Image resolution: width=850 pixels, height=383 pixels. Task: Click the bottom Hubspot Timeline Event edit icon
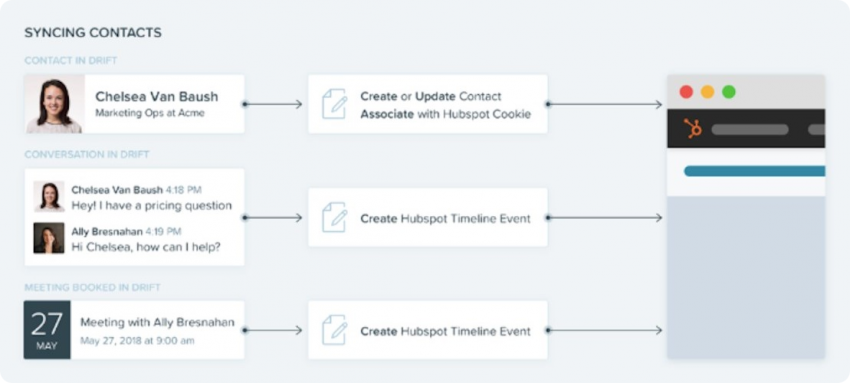pyautogui.click(x=334, y=330)
